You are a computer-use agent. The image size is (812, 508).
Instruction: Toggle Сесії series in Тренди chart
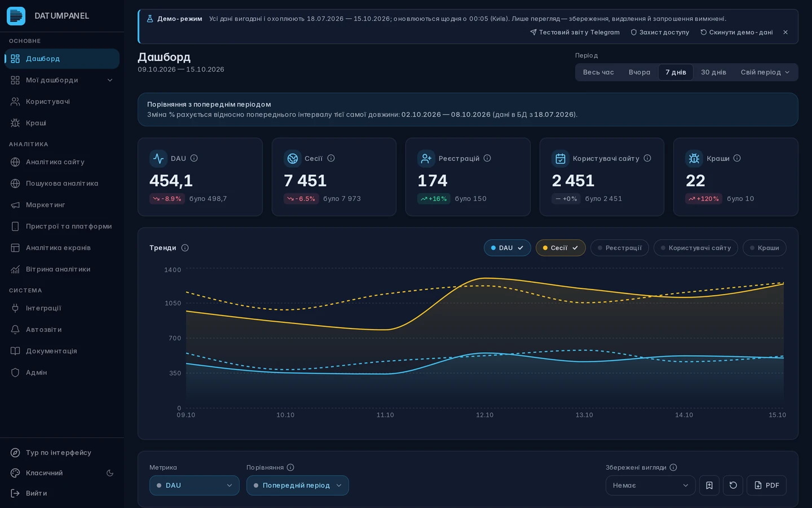(561, 248)
